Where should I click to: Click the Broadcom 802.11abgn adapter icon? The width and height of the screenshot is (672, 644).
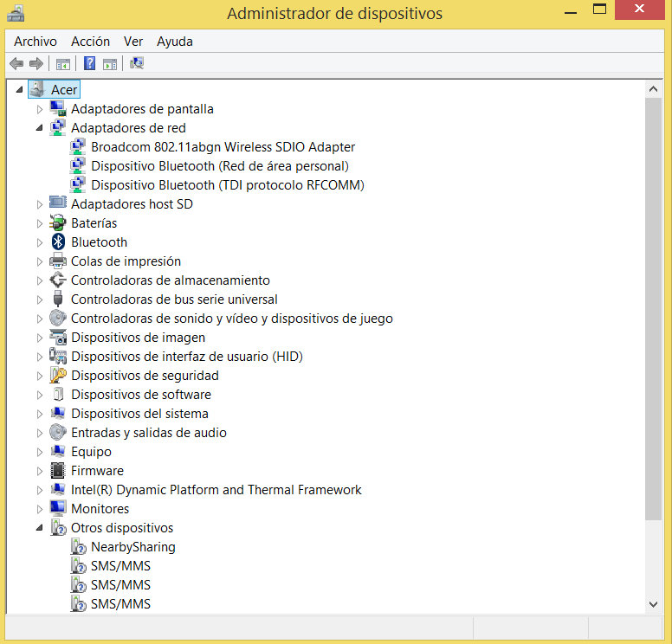(x=78, y=146)
